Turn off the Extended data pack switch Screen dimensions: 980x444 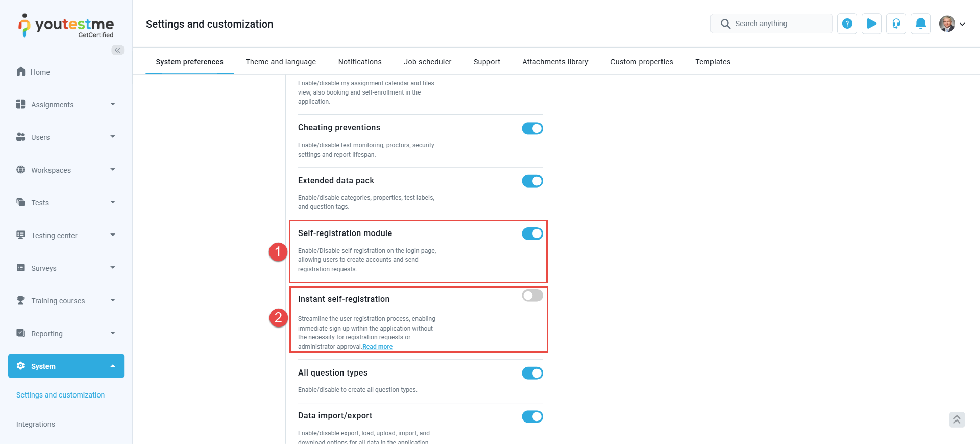pos(532,181)
